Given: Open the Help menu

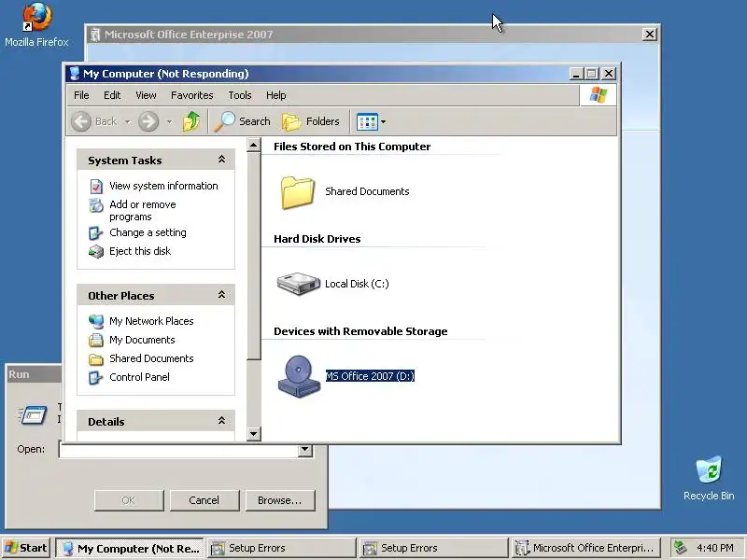Looking at the screenshot, I should click(x=275, y=95).
